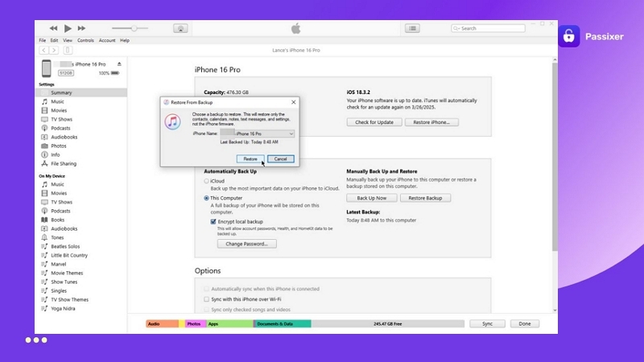This screenshot has height=362, width=644.
Task: Select File Sharing in the sidebar
Action: point(64,163)
